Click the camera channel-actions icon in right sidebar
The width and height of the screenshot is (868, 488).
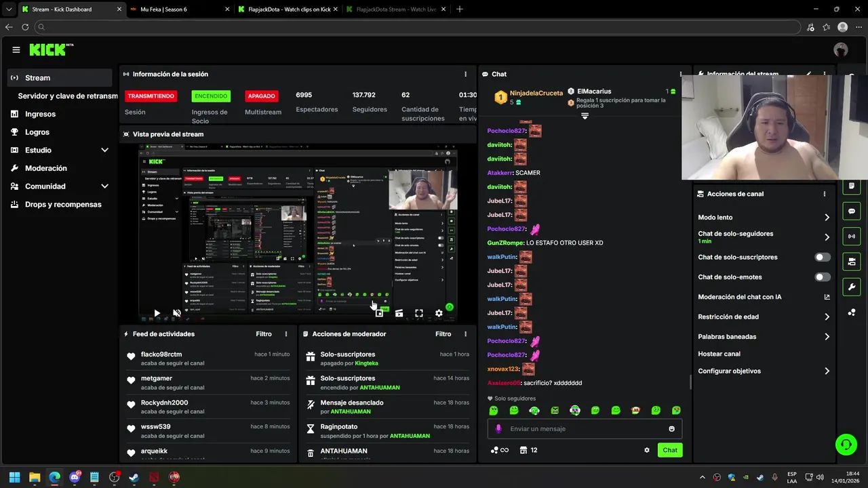click(852, 262)
